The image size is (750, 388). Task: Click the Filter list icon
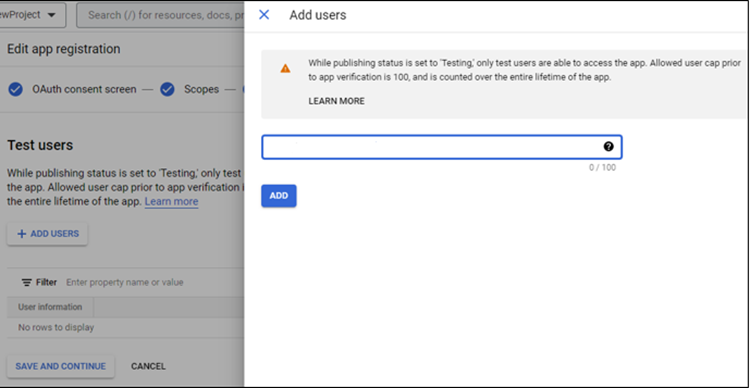tap(27, 282)
